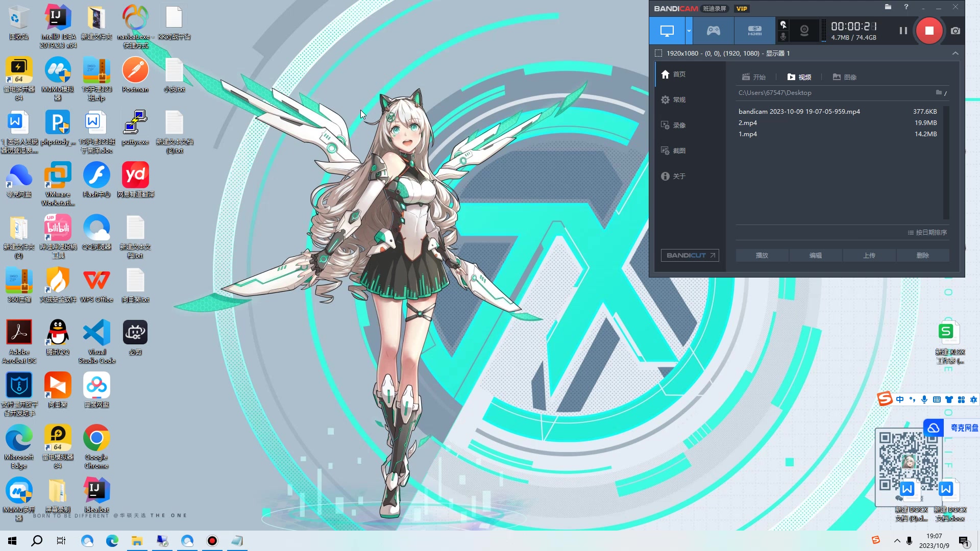Open VMware Workstation desktop icon

click(58, 184)
